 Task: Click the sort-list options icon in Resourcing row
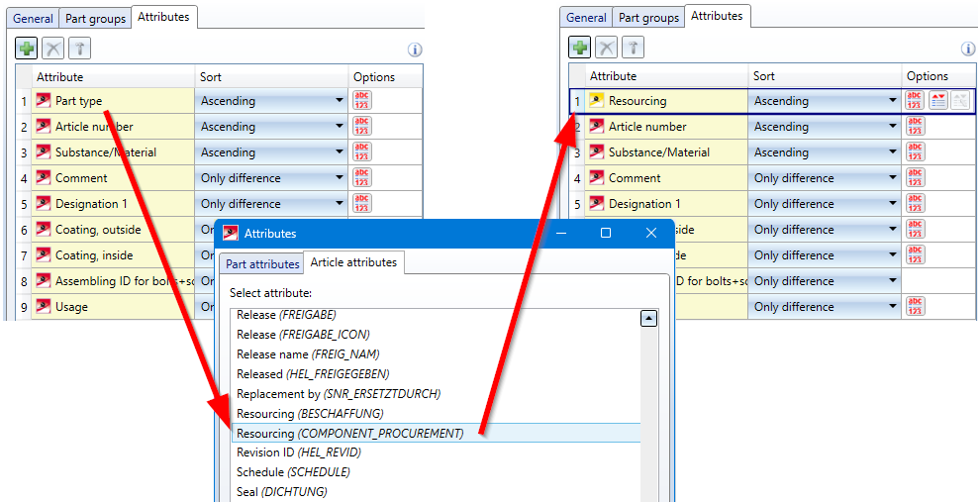click(x=937, y=100)
